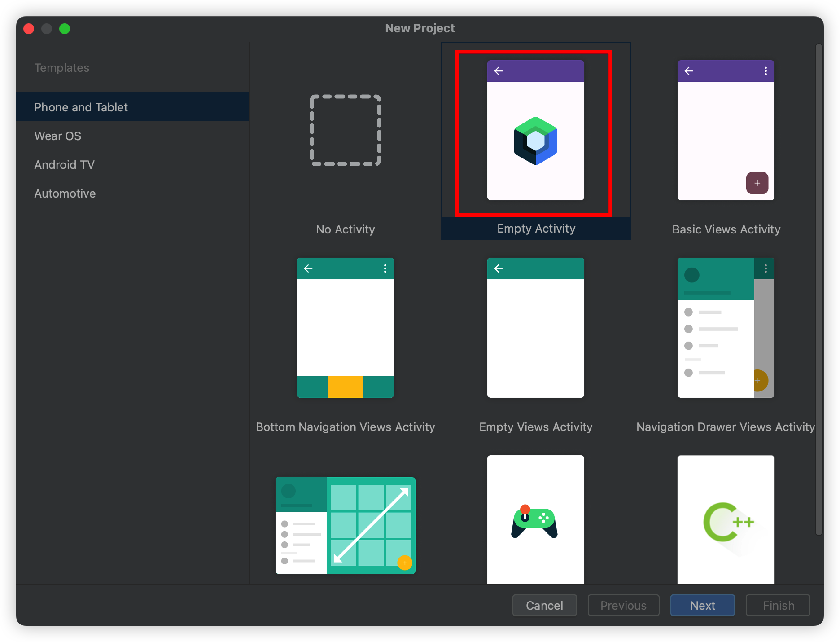
Task: Click the Finish button
Action: coord(778,605)
